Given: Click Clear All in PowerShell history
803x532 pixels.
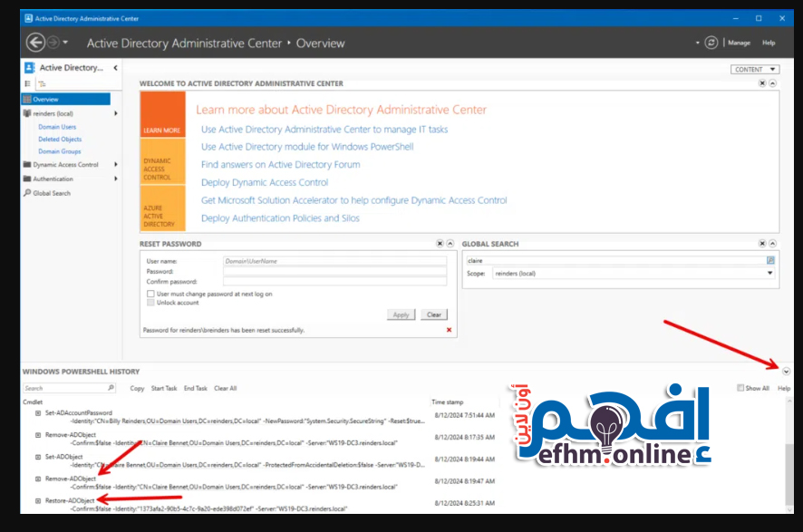Looking at the screenshot, I should (x=225, y=388).
